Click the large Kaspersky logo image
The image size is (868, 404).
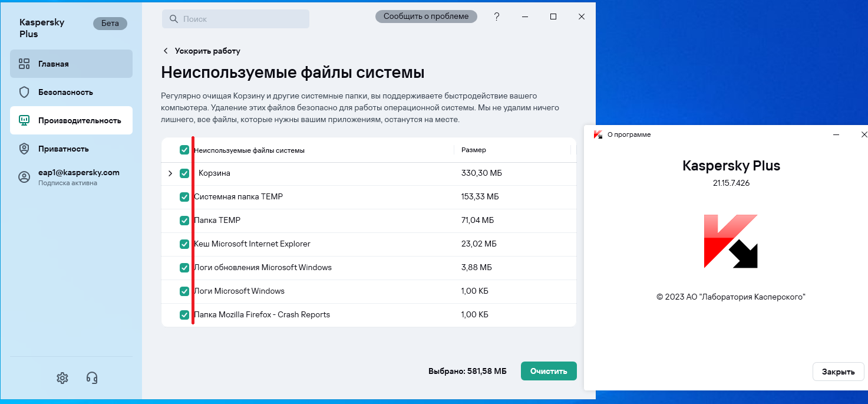point(731,241)
